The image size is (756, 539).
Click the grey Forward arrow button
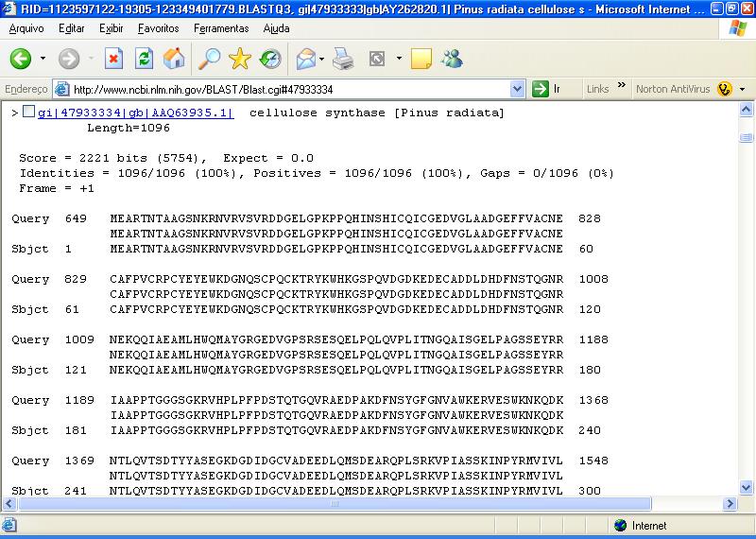(69, 59)
